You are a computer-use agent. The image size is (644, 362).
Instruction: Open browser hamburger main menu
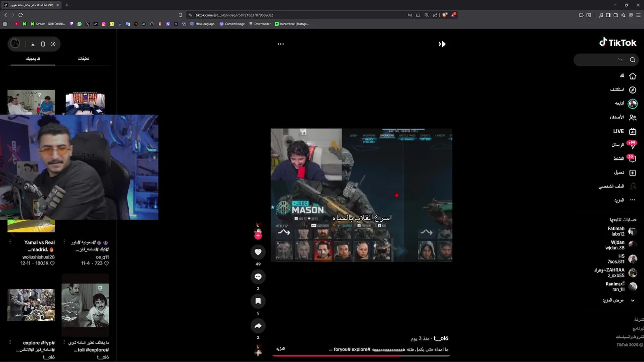pos(638,15)
